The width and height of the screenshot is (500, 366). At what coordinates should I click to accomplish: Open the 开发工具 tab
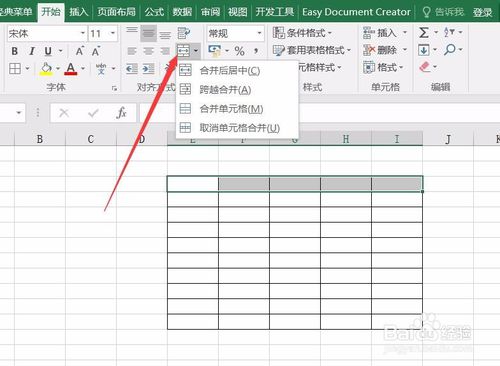(275, 12)
